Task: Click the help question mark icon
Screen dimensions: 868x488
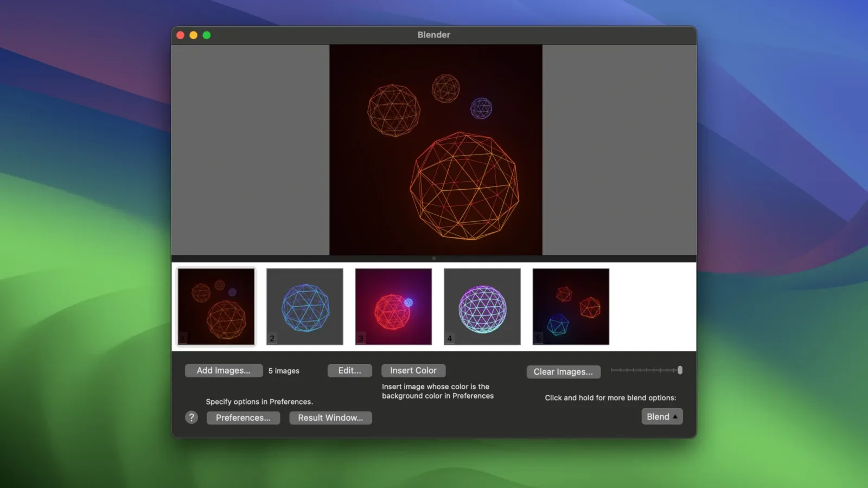Action: point(191,418)
